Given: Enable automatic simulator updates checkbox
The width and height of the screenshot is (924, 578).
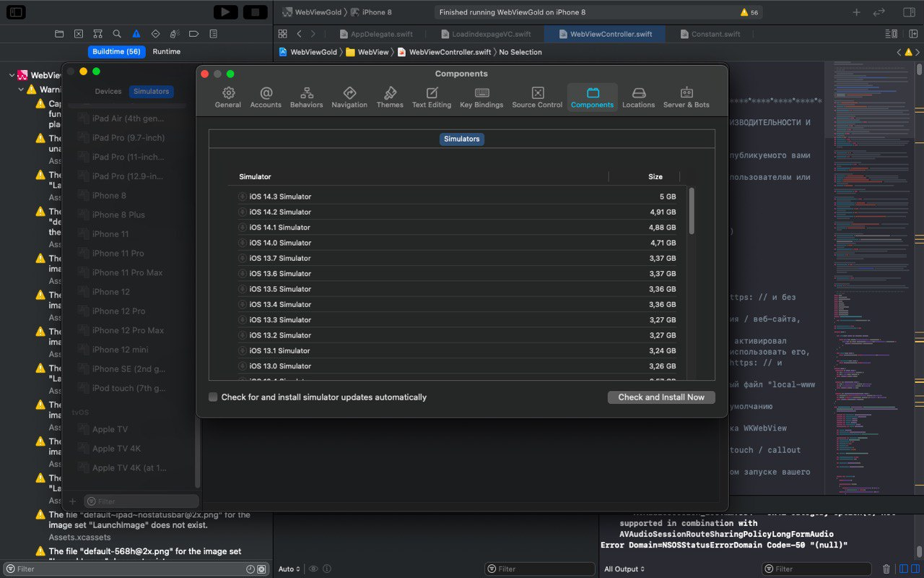Looking at the screenshot, I should (213, 397).
